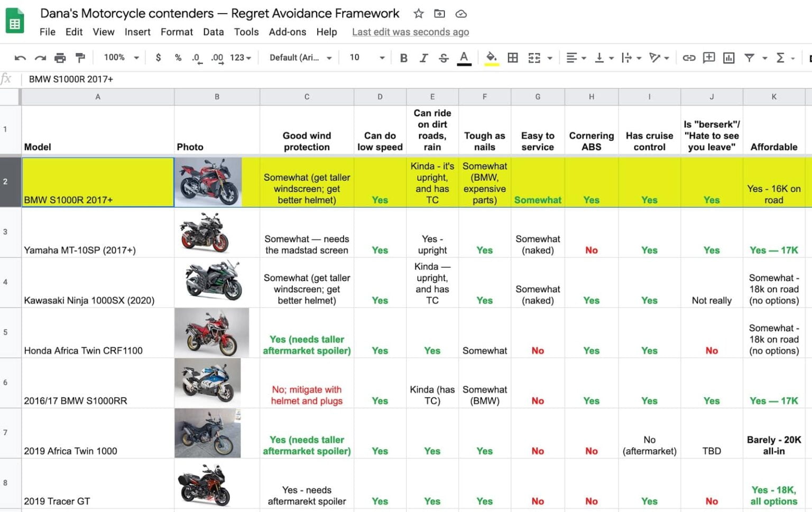Open the Format menu
812x512 pixels.
177,32
